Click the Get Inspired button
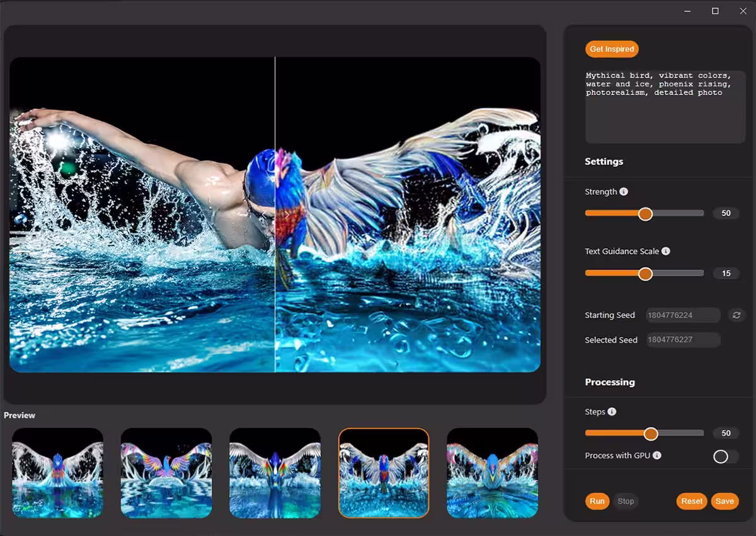Screen dimensions: 756x536 611,49
